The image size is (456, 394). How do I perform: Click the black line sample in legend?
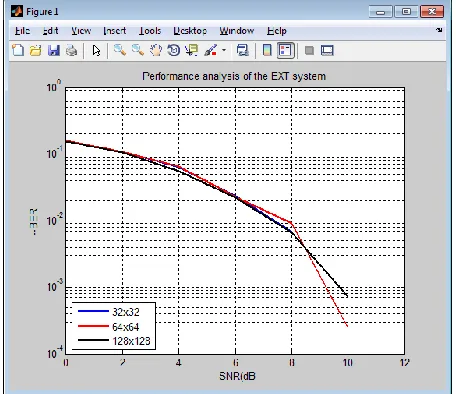tap(93, 340)
